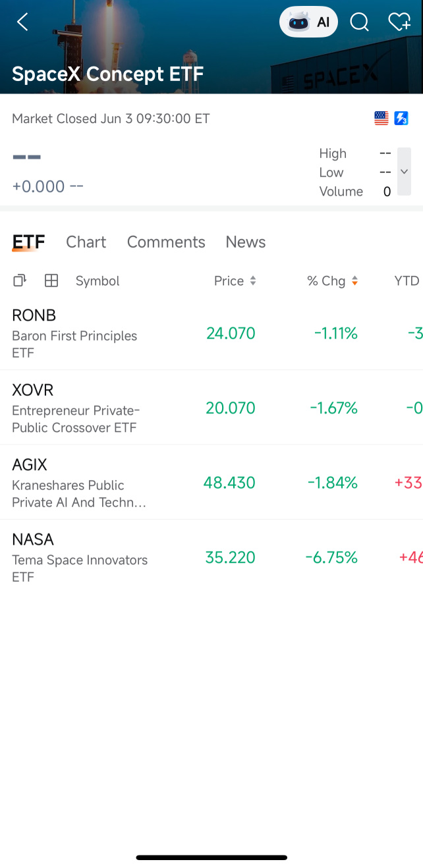The width and height of the screenshot is (423, 868).
Task: Open the AI robot assistant
Action: point(309,22)
